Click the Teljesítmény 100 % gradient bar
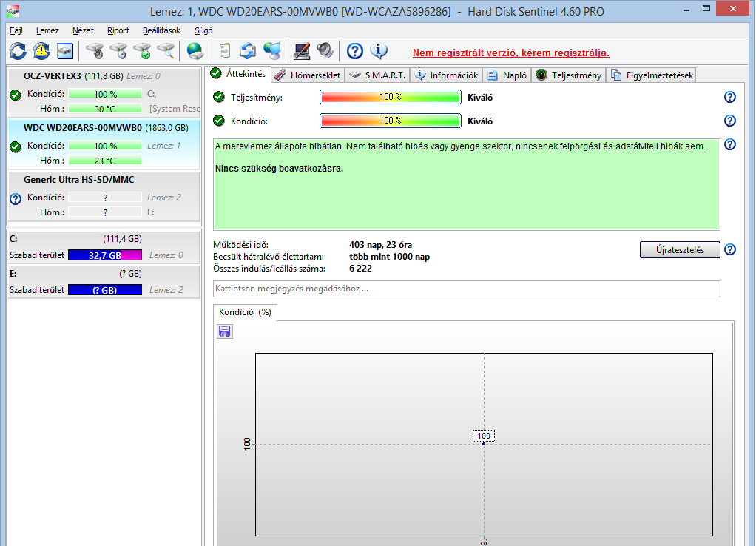 pyautogui.click(x=391, y=97)
